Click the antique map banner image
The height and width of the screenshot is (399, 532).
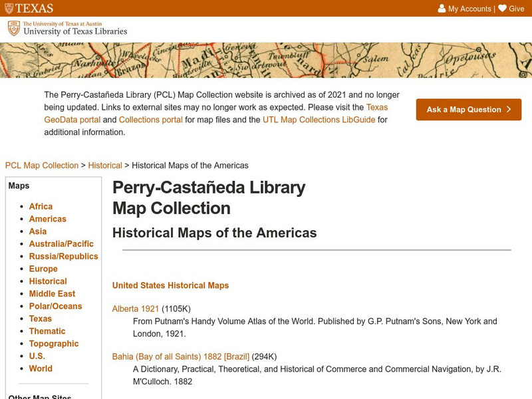click(x=266, y=60)
